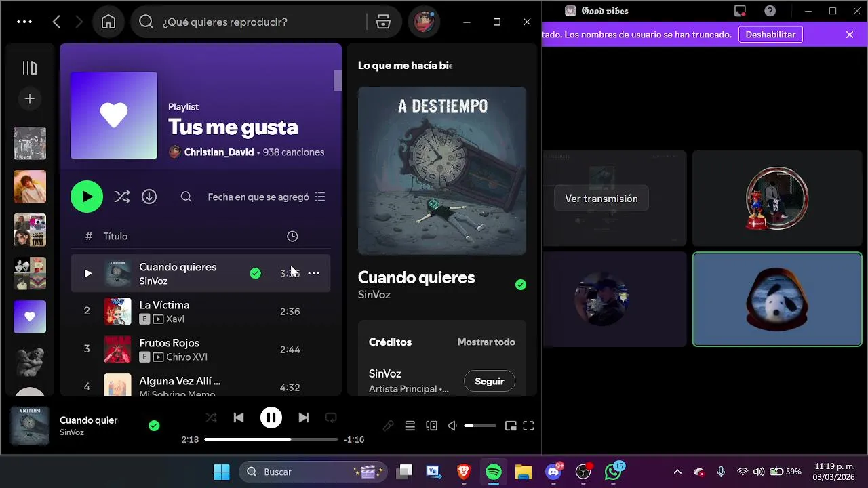Open more options for Cuando quieres row

click(x=314, y=273)
